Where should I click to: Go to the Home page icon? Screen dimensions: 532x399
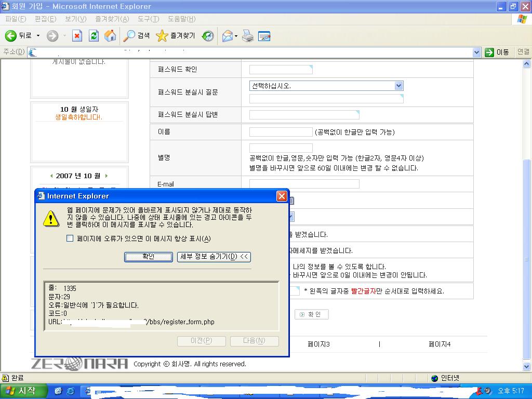click(x=110, y=36)
